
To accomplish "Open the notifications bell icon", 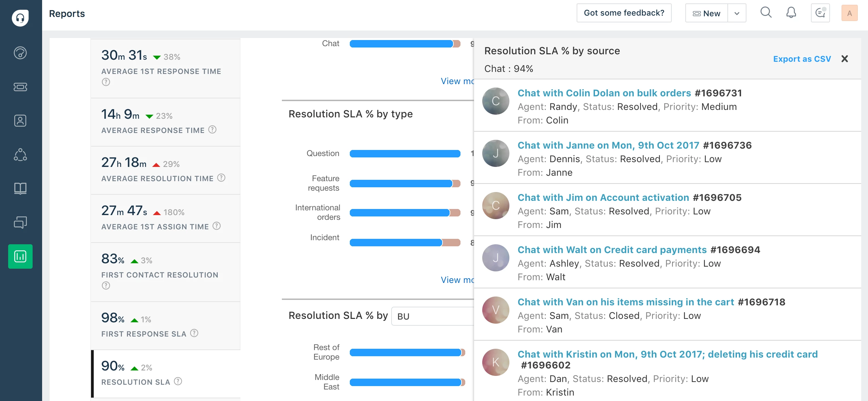I will click(x=791, y=13).
